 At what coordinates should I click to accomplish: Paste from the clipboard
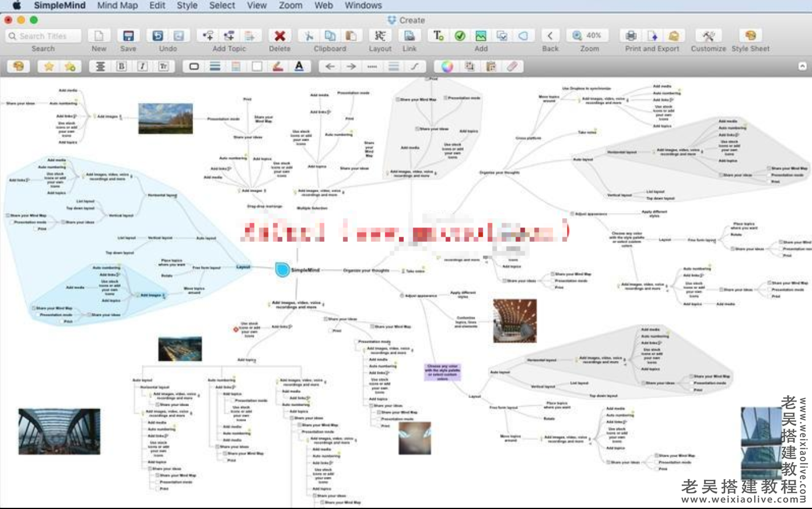351,36
